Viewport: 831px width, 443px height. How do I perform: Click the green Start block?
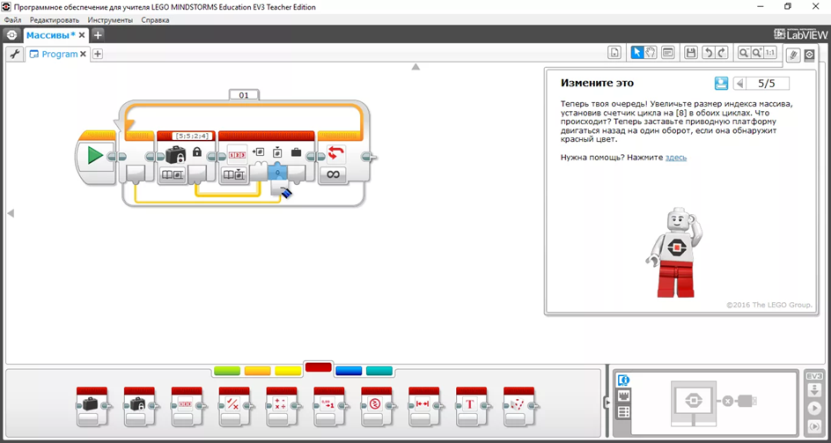click(x=95, y=156)
